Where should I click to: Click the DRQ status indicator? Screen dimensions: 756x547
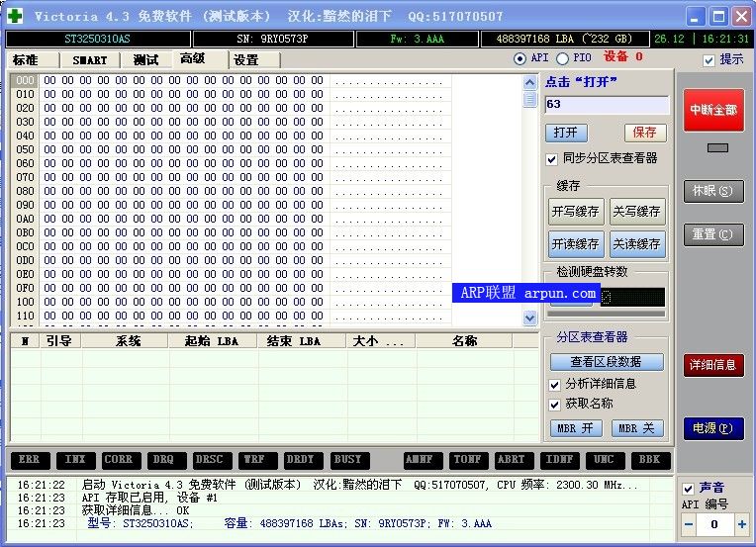(x=166, y=460)
